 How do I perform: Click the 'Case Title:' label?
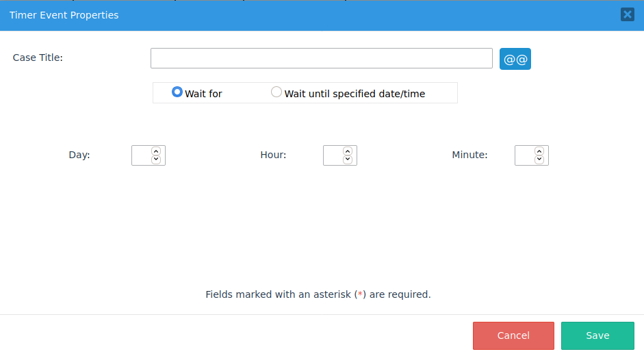click(38, 58)
